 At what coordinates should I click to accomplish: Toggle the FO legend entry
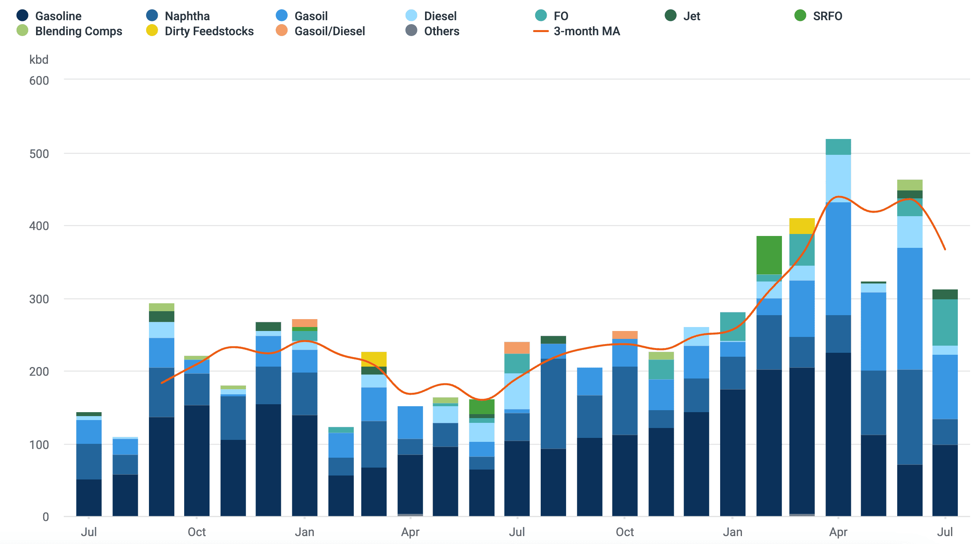click(x=551, y=16)
